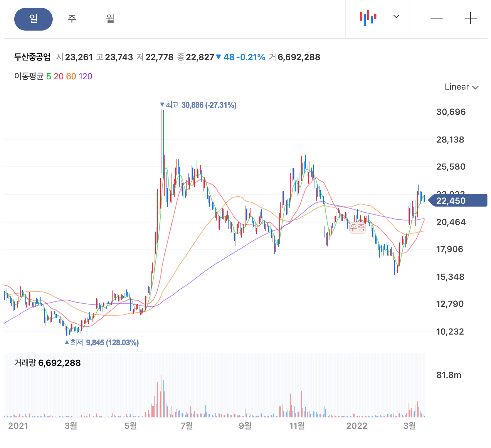
Task: Toggle the 20-day moving average
Action: coord(59,76)
